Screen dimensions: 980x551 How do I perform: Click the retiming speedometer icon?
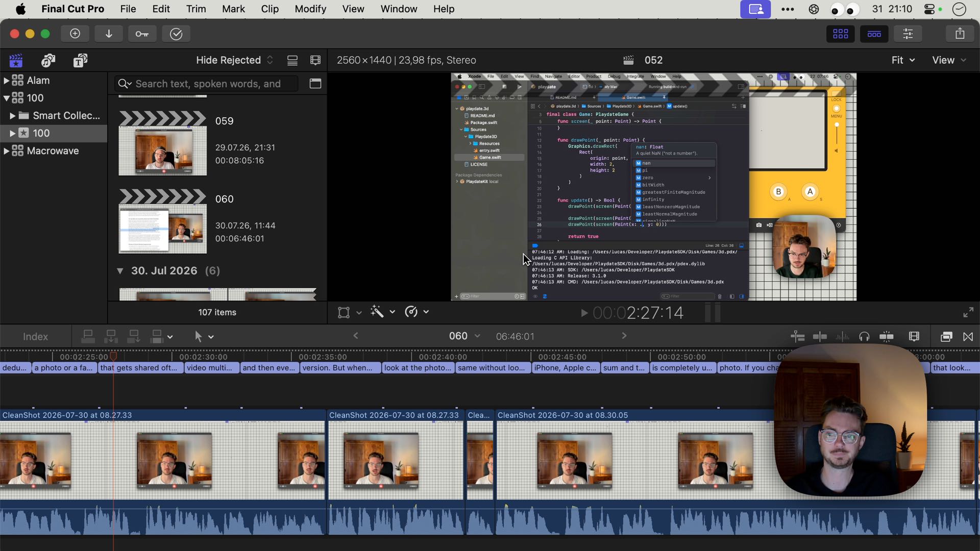click(411, 312)
